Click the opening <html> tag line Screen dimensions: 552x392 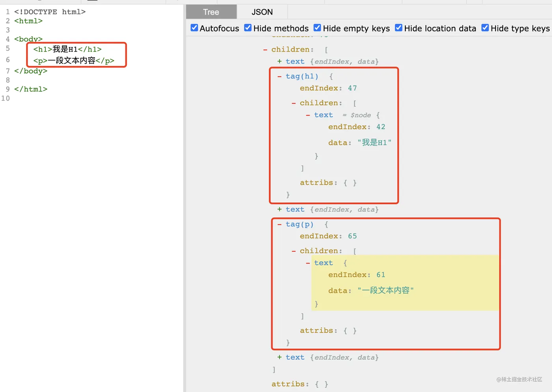tap(28, 21)
